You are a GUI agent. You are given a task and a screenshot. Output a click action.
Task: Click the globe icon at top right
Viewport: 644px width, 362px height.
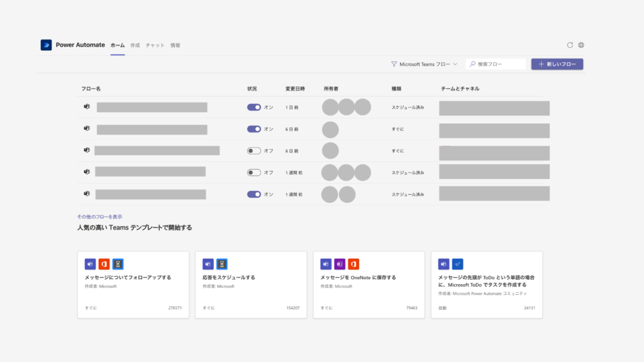pyautogui.click(x=581, y=45)
